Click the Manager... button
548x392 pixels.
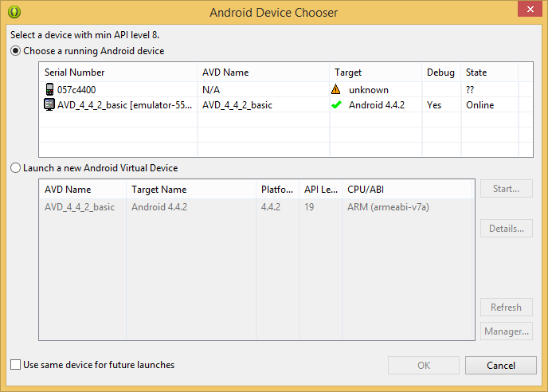coord(507,331)
